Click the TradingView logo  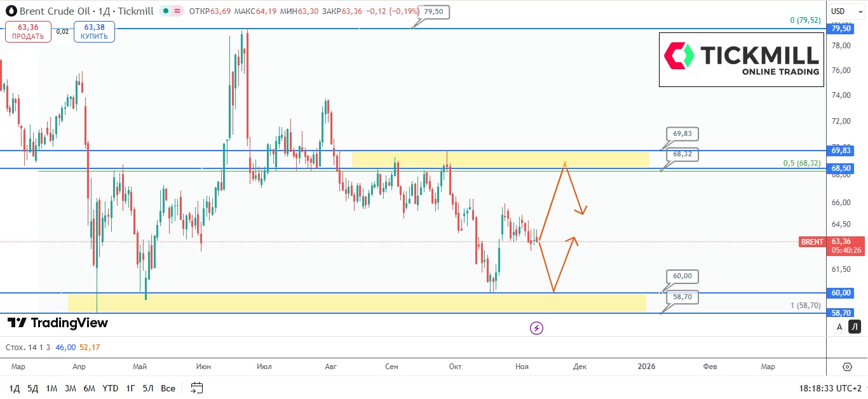pyautogui.click(x=58, y=323)
